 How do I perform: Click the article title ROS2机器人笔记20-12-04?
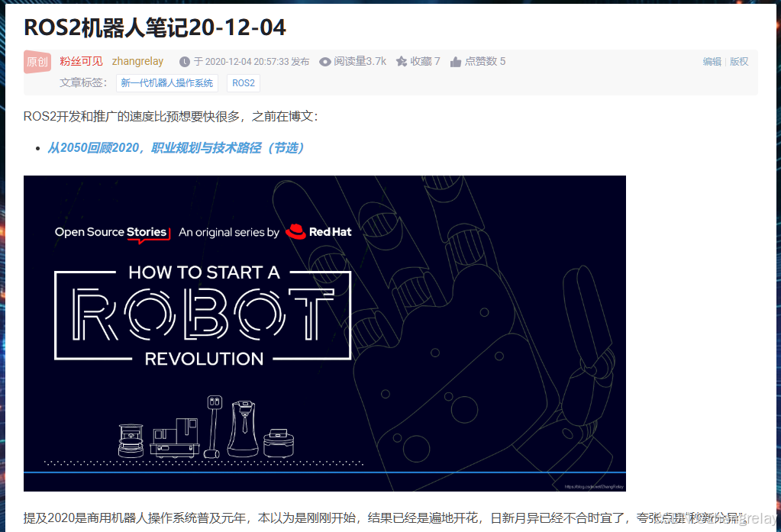pos(155,27)
